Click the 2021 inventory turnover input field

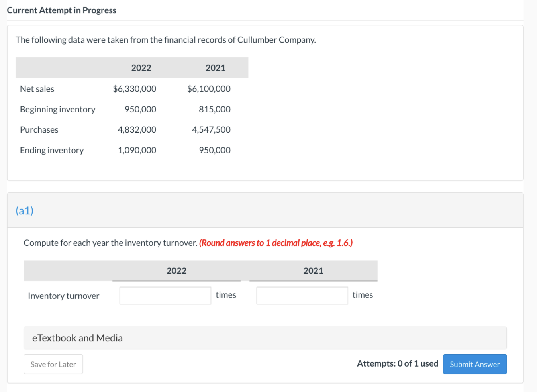(x=302, y=295)
